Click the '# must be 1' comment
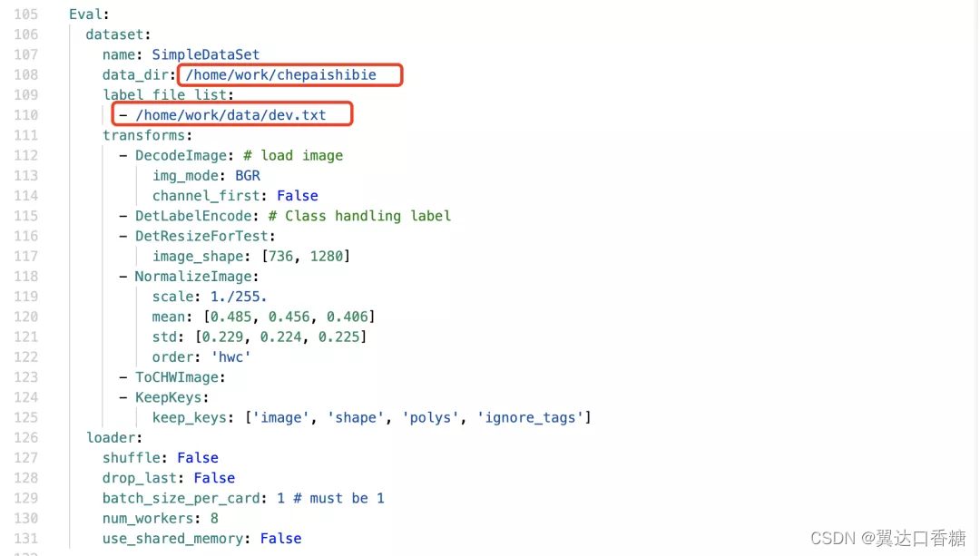Screen dimensions: 980x556 click(338, 499)
